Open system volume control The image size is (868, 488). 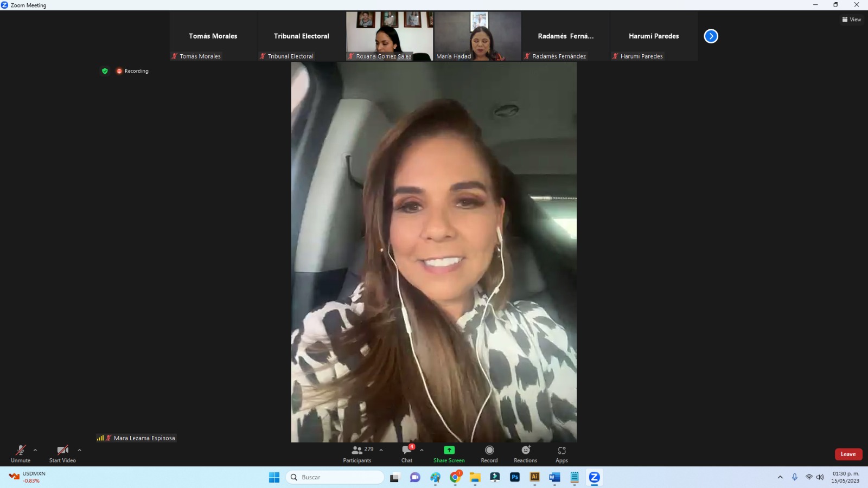pyautogui.click(x=820, y=477)
